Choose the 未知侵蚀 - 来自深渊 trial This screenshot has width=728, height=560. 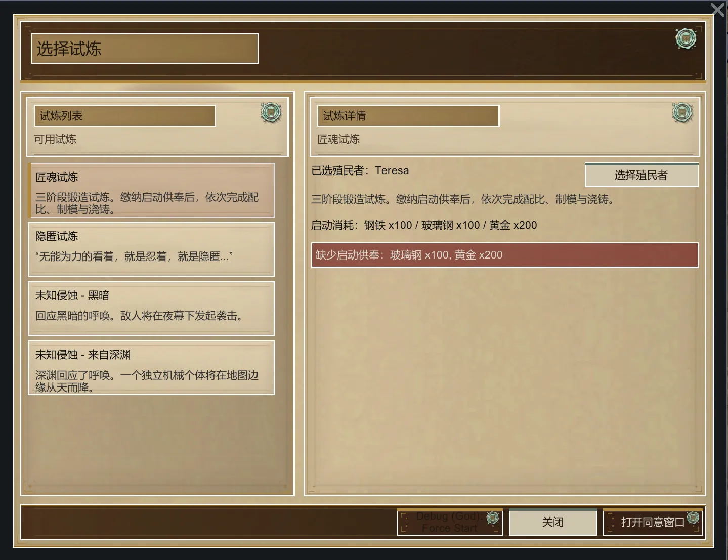151,368
